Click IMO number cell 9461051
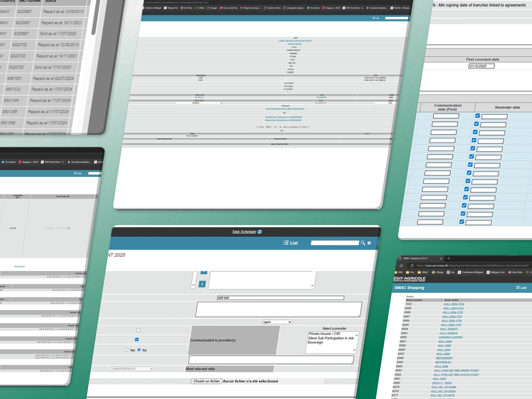This screenshot has width=532, height=399. pos(15,78)
